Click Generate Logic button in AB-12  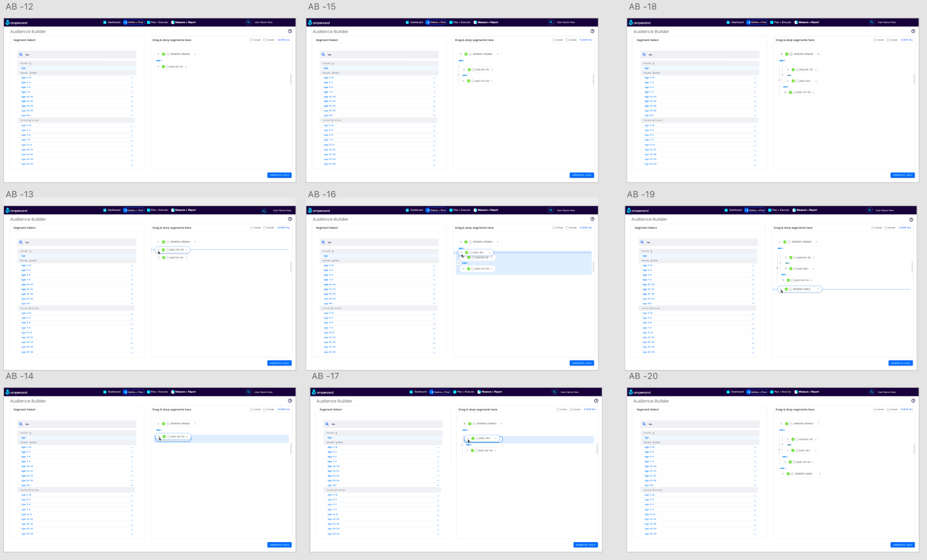[280, 175]
